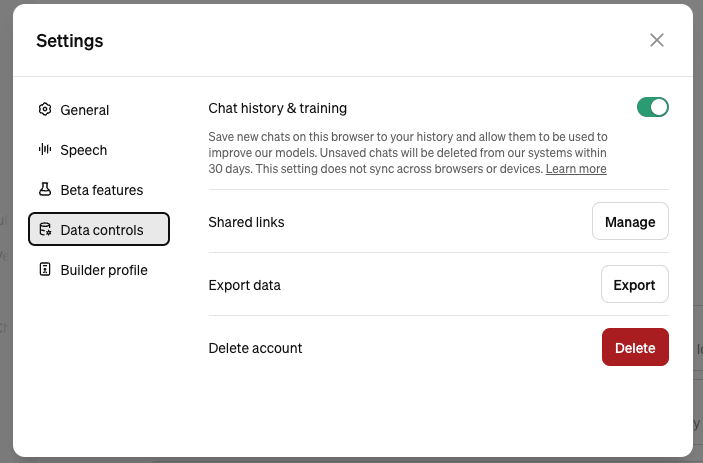
Task: Go to Beta features tab
Action: [x=99, y=189]
